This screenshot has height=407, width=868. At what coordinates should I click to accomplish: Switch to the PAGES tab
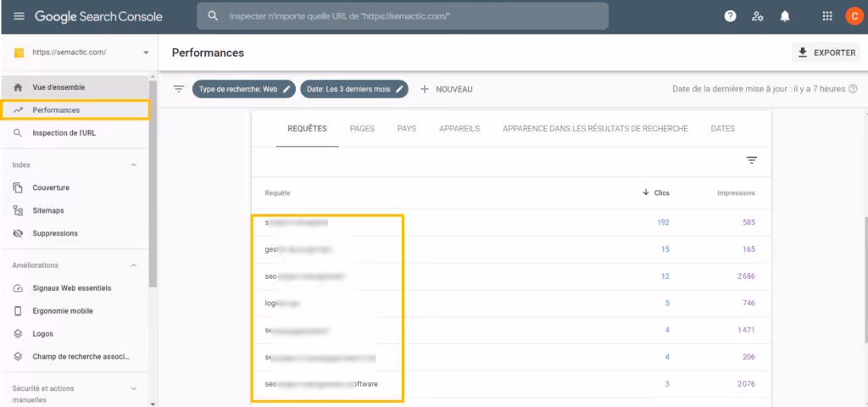[362, 129]
